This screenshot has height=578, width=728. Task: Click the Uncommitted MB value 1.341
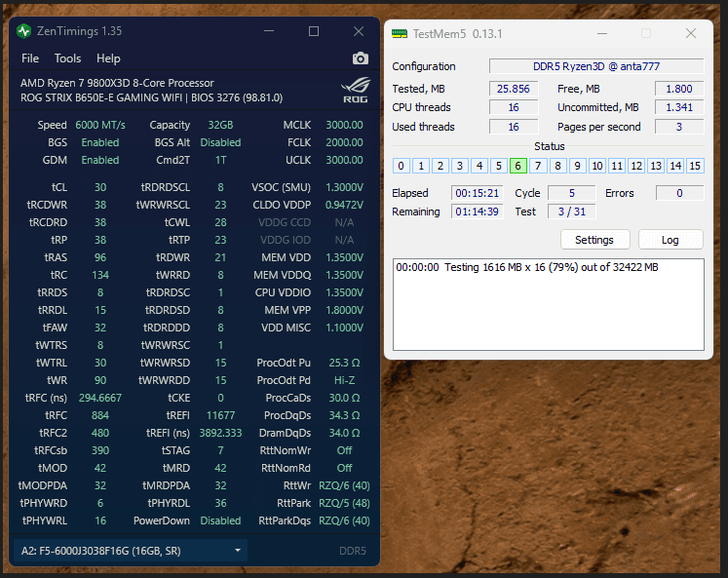coord(679,107)
